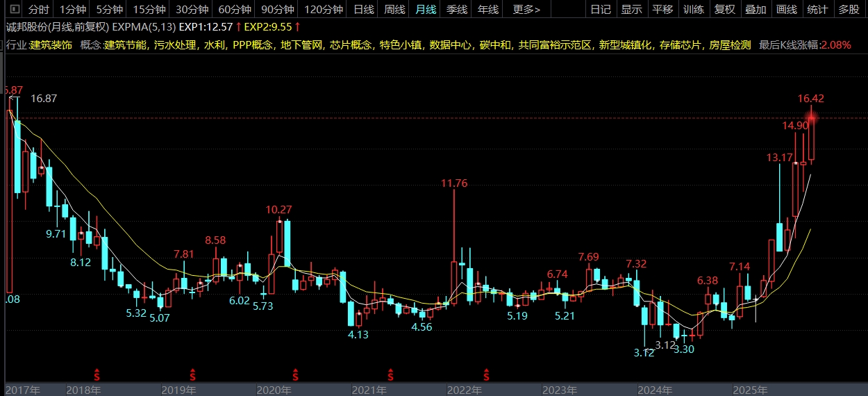
Task: Switch to the 分时 intraday chart
Action: coord(39,9)
